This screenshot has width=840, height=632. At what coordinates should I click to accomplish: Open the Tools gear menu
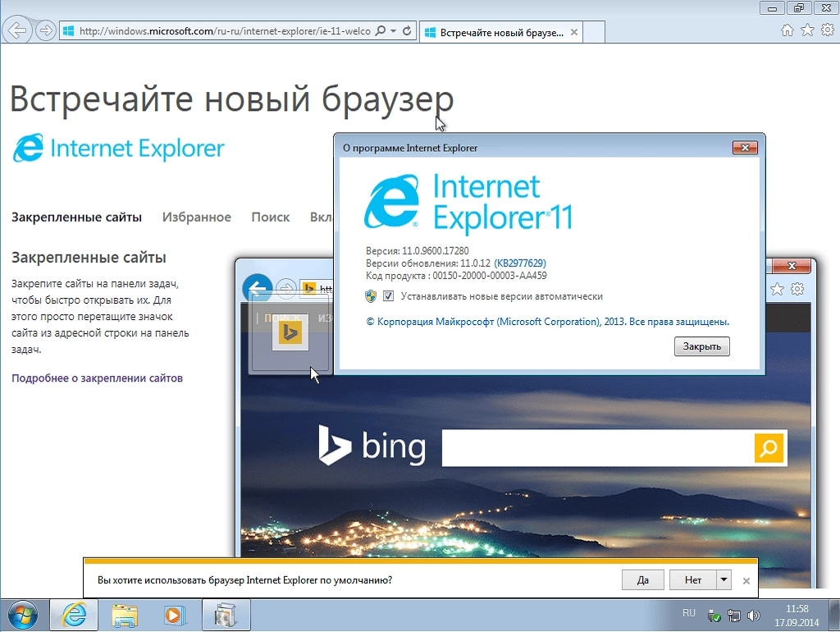tap(828, 30)
